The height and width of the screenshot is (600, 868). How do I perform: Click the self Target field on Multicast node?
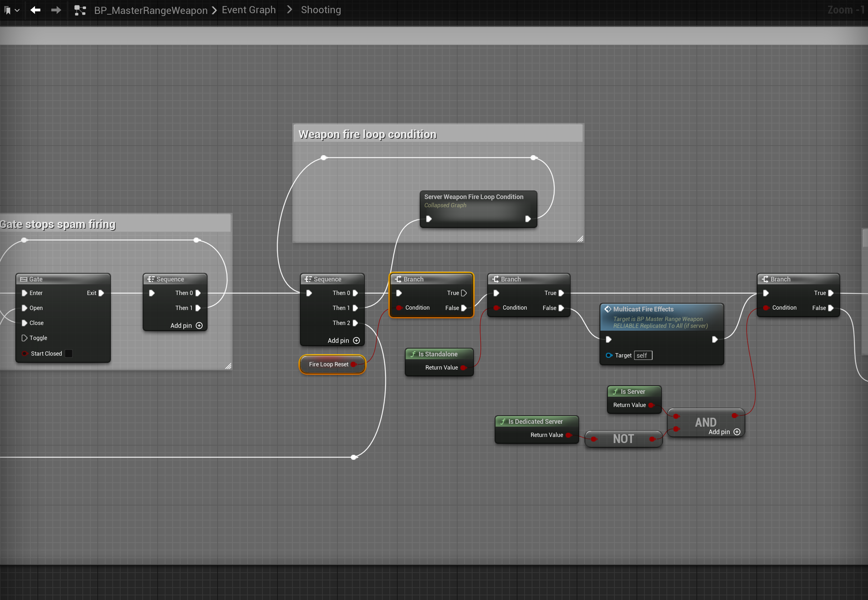pos(643,355)
